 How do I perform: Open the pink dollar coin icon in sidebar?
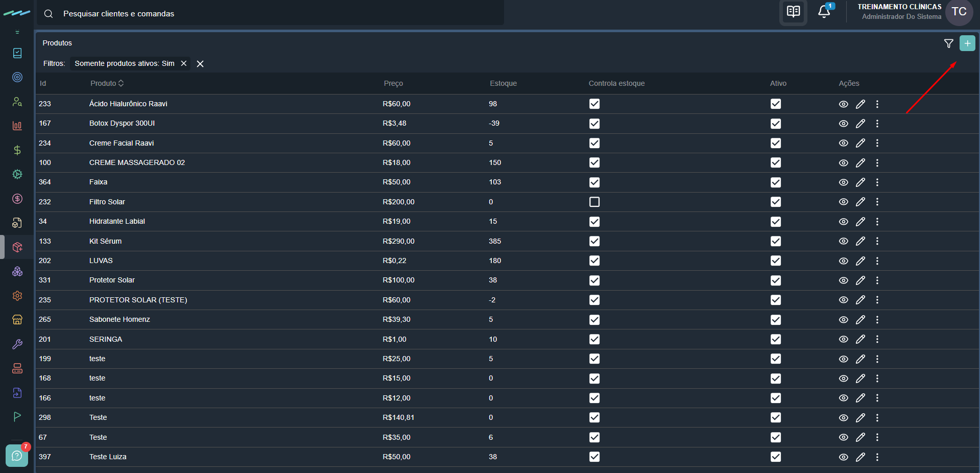17,199
